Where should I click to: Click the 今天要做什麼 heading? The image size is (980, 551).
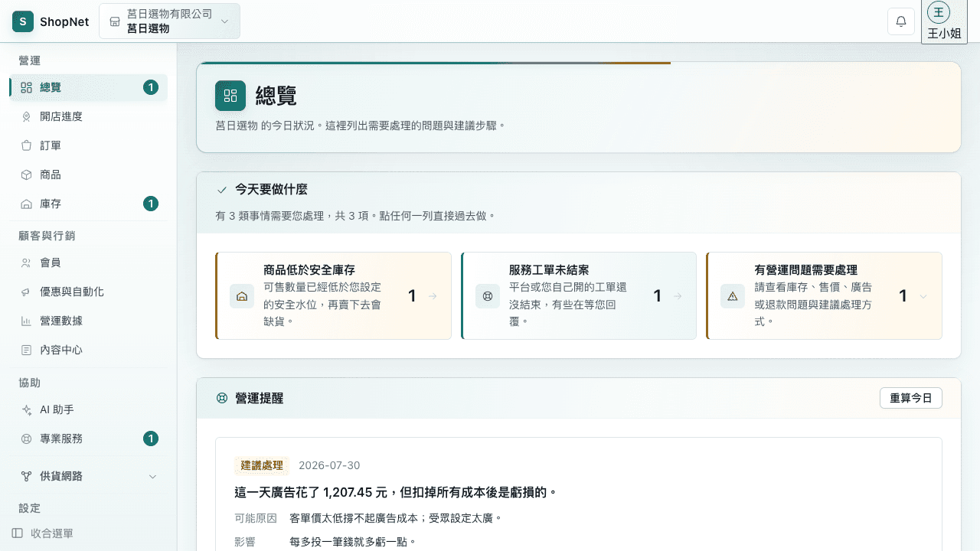click(x=272, y=190)
